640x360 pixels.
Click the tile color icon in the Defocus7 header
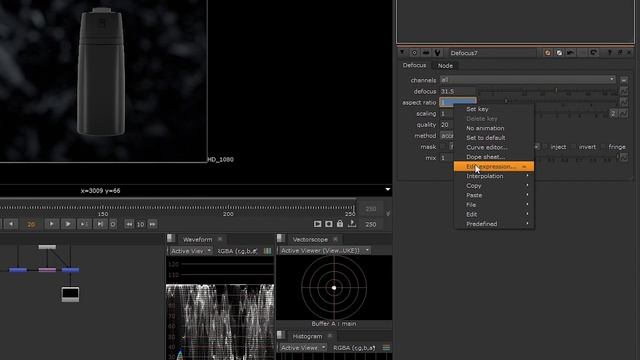point(559,53)
